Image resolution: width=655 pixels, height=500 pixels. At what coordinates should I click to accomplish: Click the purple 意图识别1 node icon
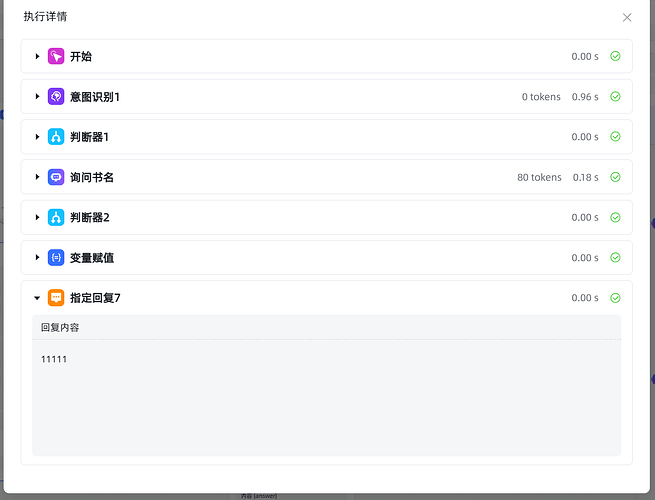[56, 97]
